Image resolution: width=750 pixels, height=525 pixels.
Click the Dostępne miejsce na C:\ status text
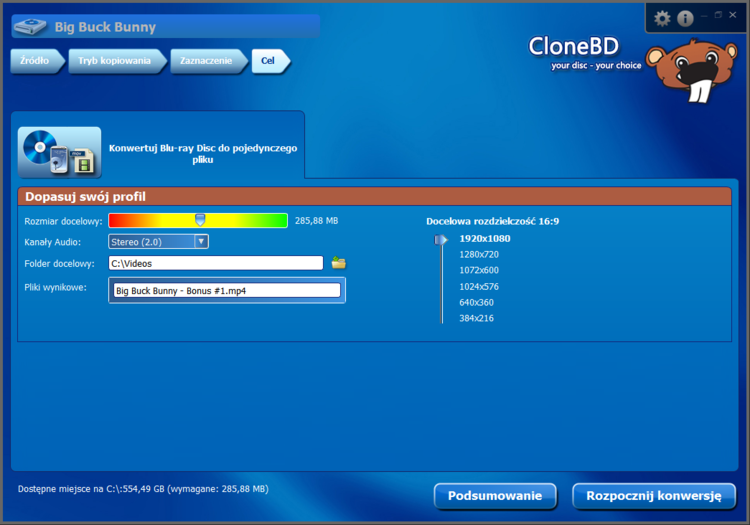[143, 489]
